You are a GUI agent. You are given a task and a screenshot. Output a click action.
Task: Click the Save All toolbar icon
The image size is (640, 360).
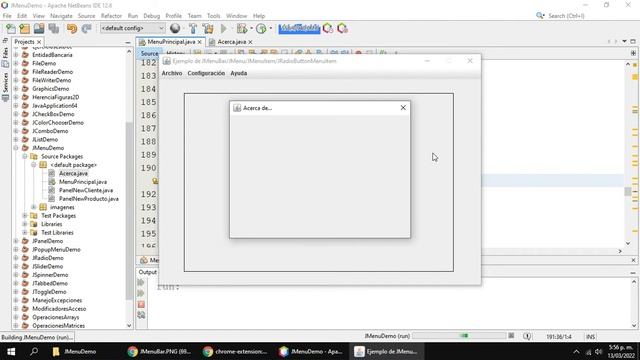pyautogui.click(x=53, y=29)
